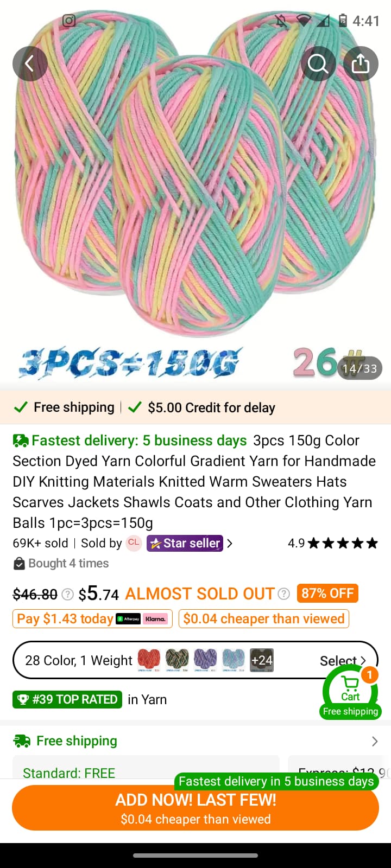Tap the price info question mark icon
Viewport: 391px width, 868px height.
point(67,594)
